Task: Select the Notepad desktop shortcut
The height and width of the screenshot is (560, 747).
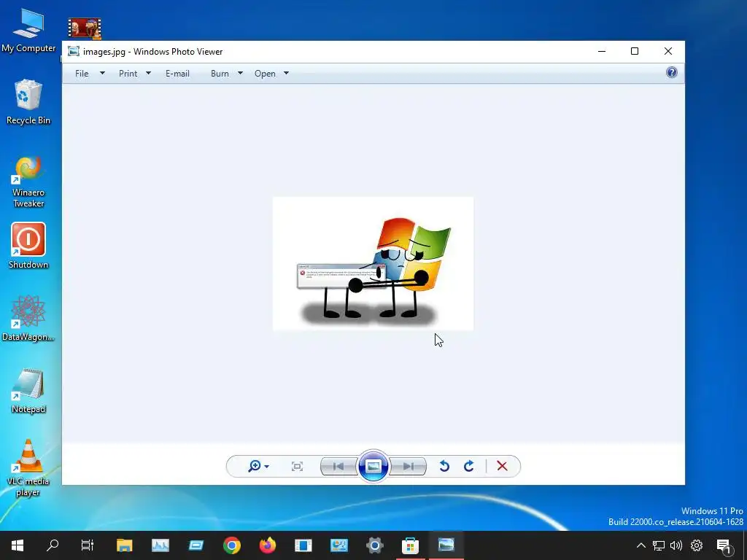Action: point(28,391)
